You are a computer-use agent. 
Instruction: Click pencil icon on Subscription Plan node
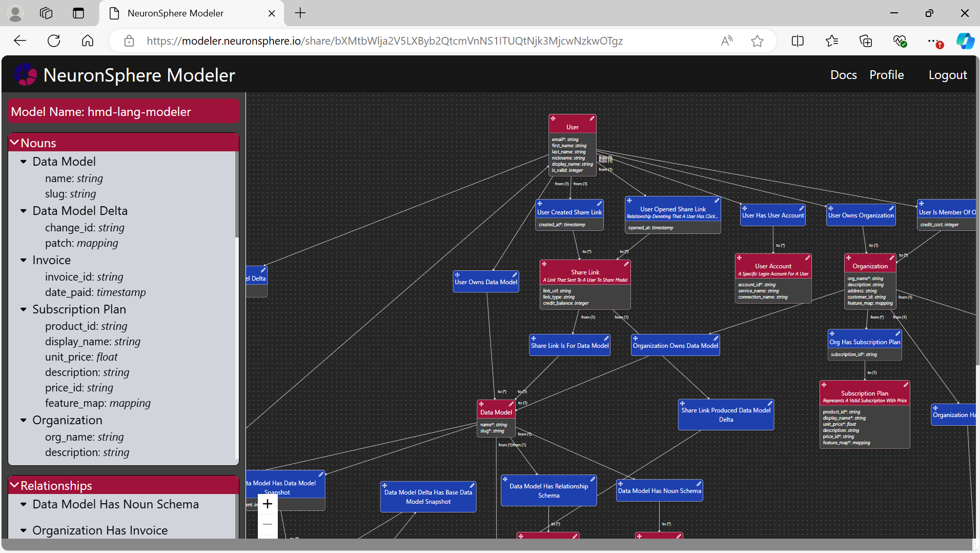[906, 385]
